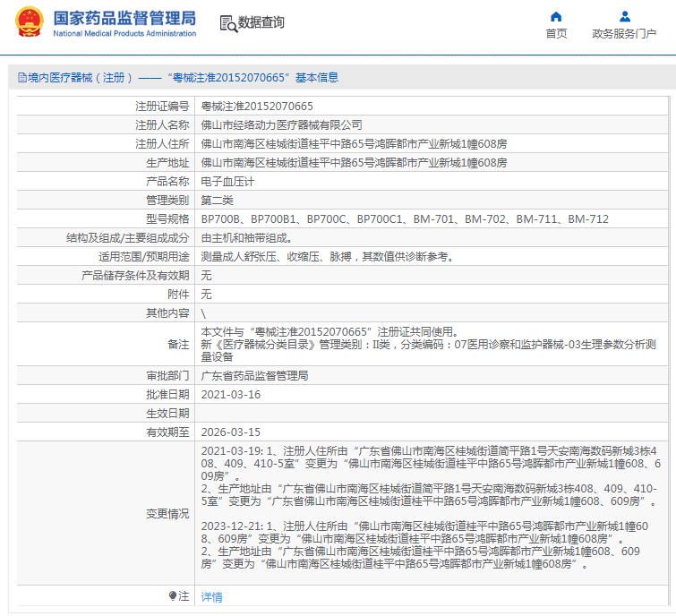Viewport: 676px width, 616px height.
Task: Click the product name 电子血压计 cell
Action: 432,182
